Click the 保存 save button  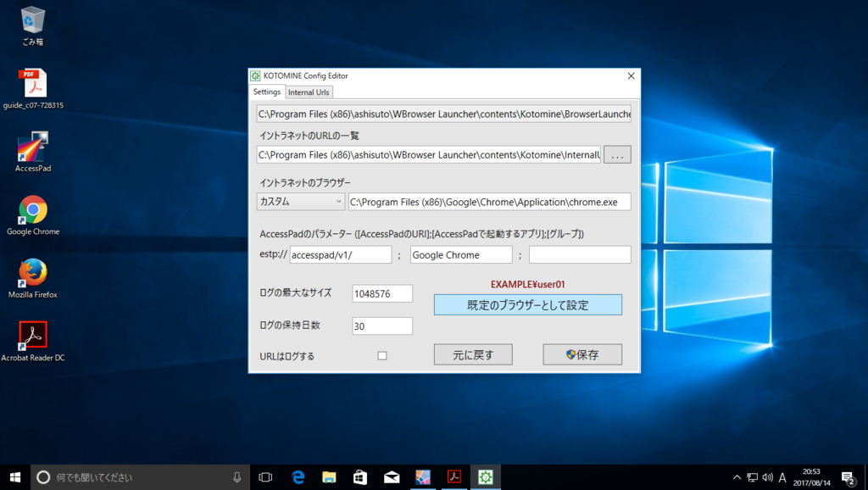[582, 354]
